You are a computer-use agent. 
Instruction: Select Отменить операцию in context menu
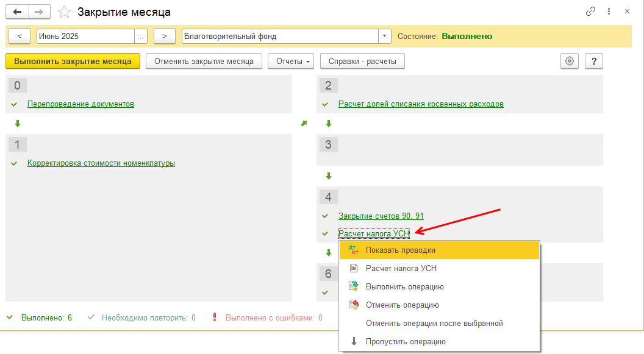(x=402, y=305)
